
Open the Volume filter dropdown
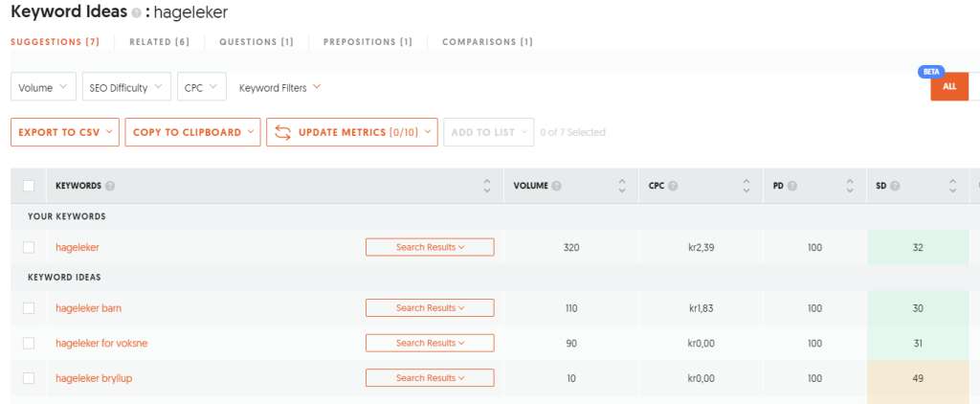43,87
